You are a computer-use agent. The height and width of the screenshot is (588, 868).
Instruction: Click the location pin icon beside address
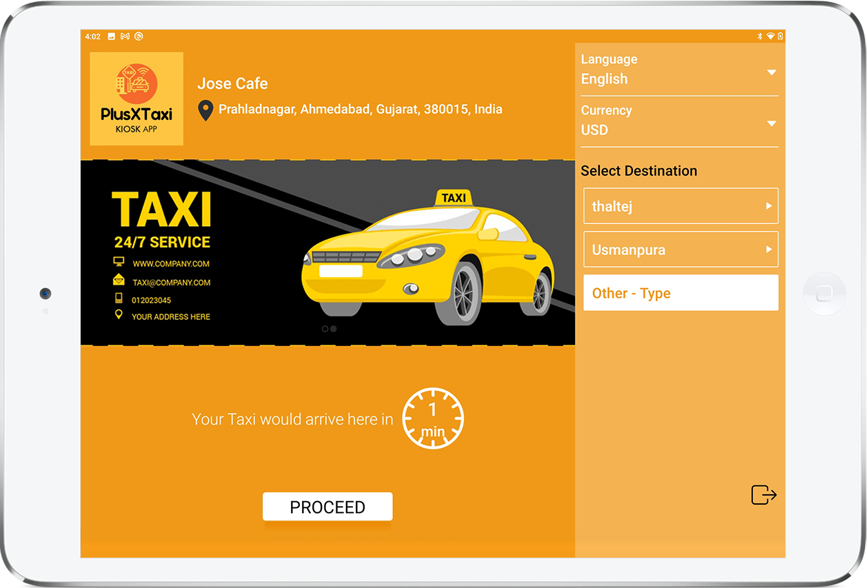205,110
